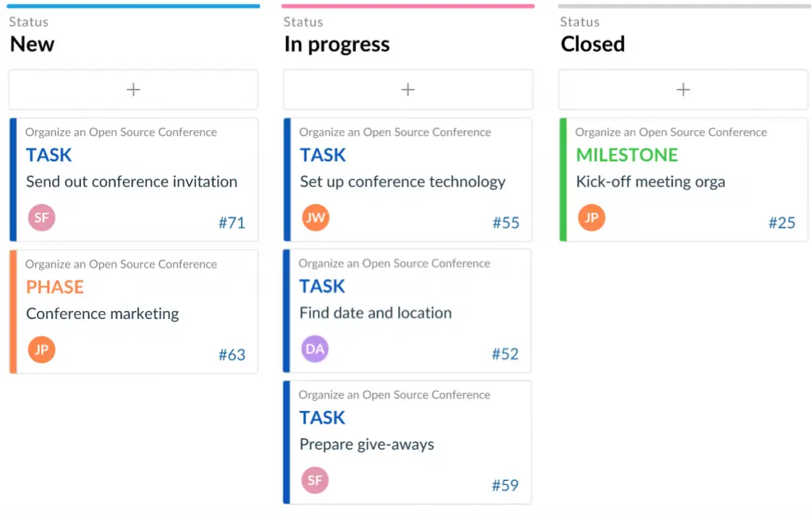The image size is (812, 515).
Task: Open work package #71
Action: pyautogui.click(x=232, y=223)
